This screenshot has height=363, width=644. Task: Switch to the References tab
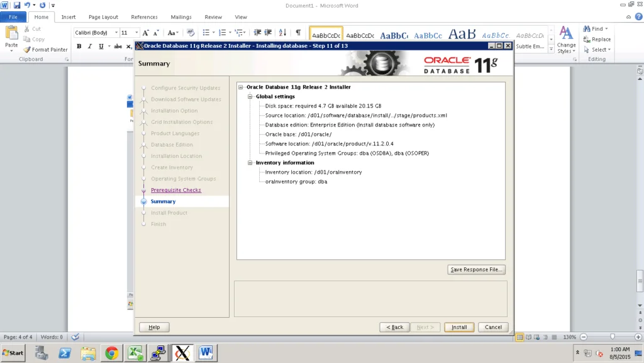point(144,17)
